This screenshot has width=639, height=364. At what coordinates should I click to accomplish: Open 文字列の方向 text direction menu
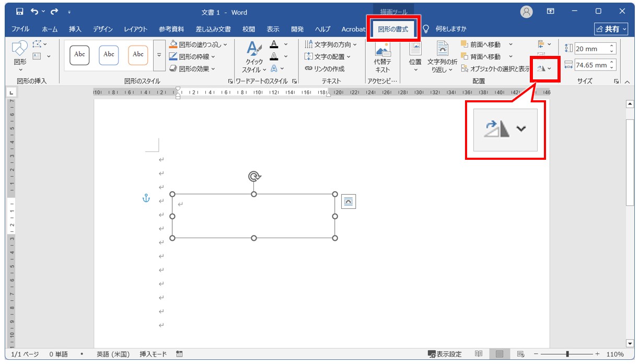coord(331,44)
